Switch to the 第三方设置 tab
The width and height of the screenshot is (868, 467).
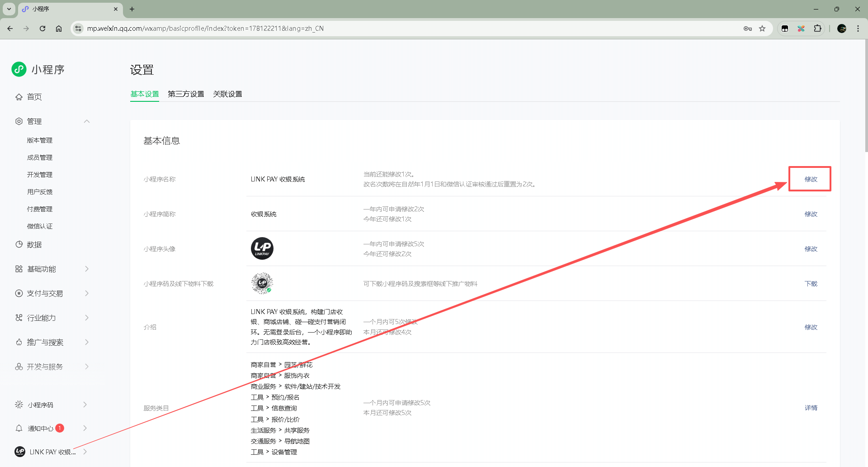(x=186, y=94)
